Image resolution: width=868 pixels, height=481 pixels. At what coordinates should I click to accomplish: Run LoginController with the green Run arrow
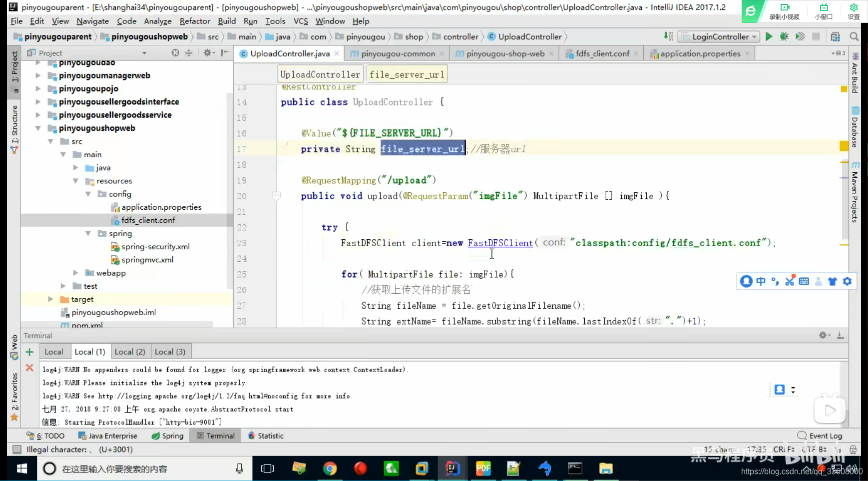click(x=769, y=36)
